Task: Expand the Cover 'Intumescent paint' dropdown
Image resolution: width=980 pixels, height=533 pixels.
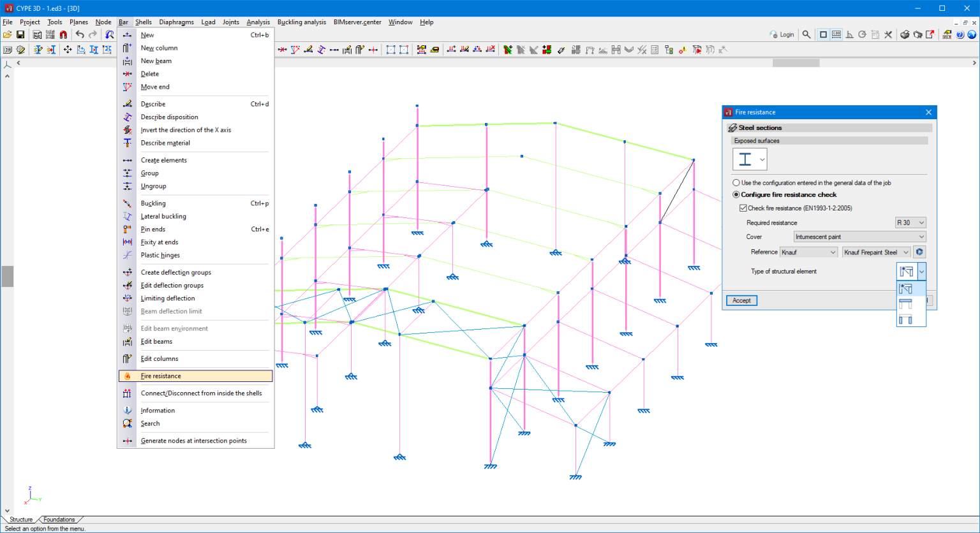Action: coord(859,237)
